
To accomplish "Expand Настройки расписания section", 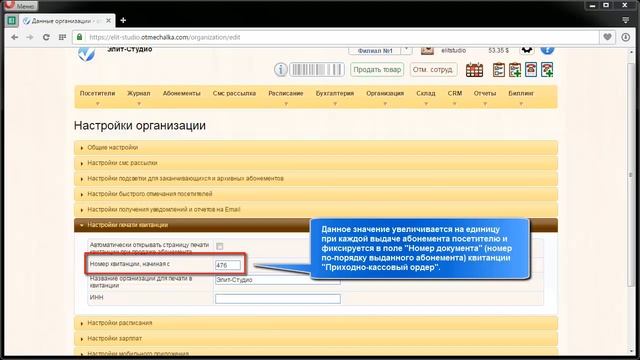I will pyautogui.click(x=316, y=323).
